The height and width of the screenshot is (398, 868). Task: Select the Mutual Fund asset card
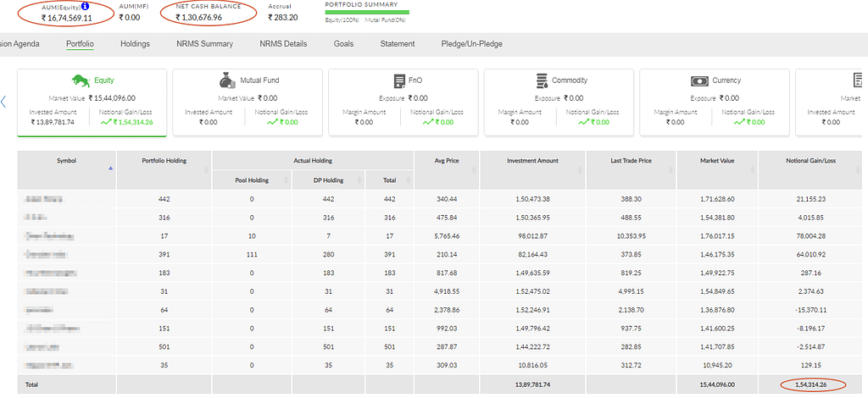tap(248, 102)
